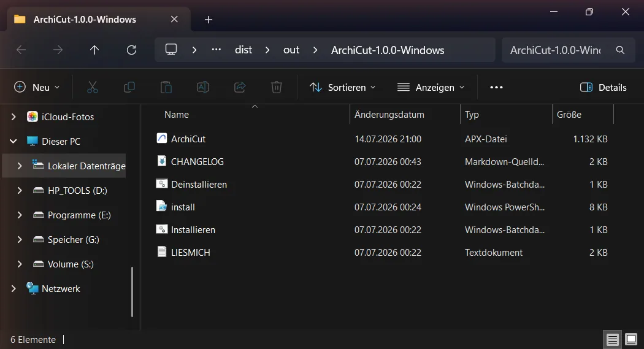Select Programme (E:) drive
644x349 pixels.
coord(79,215)
